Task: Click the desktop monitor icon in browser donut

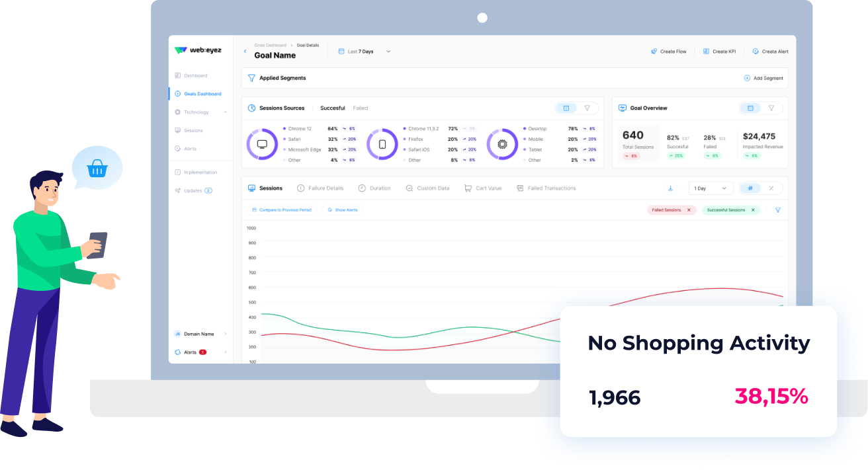Action: coord(262,144)
